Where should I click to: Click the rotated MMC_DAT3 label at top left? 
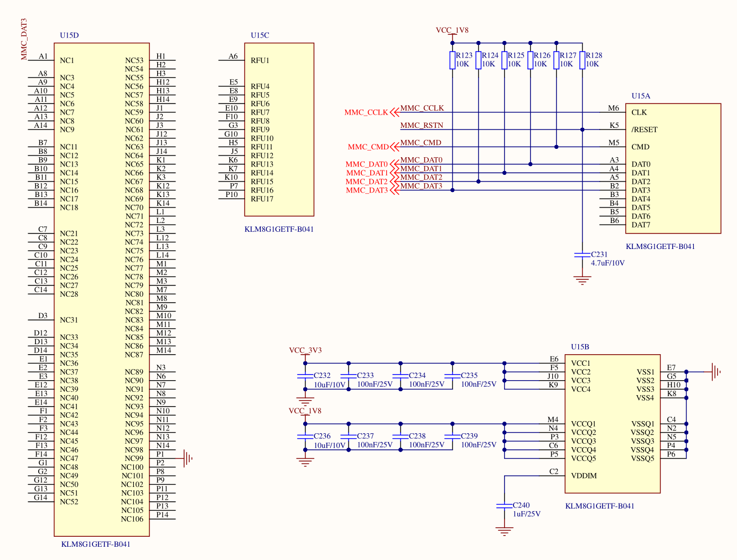click(24, 39)
